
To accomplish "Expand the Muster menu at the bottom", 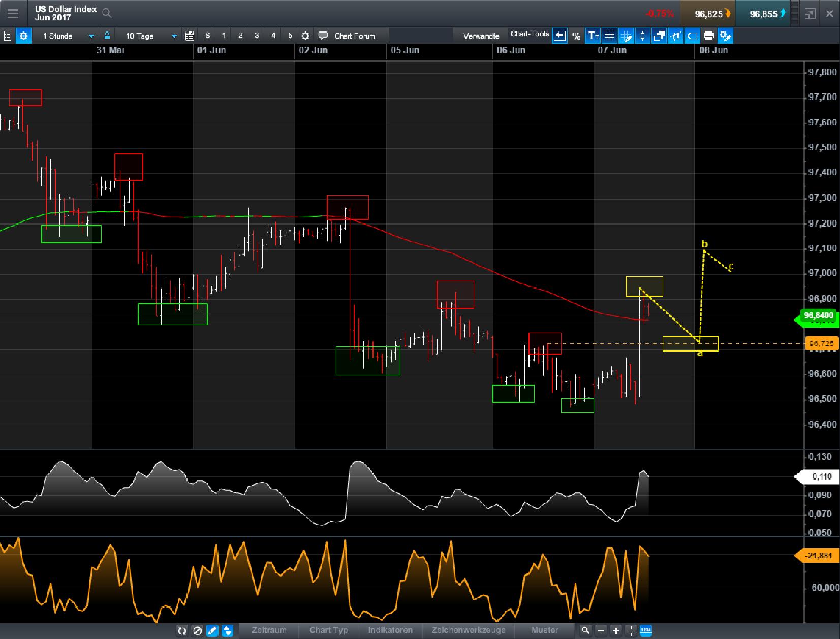I will click(544, 630).
